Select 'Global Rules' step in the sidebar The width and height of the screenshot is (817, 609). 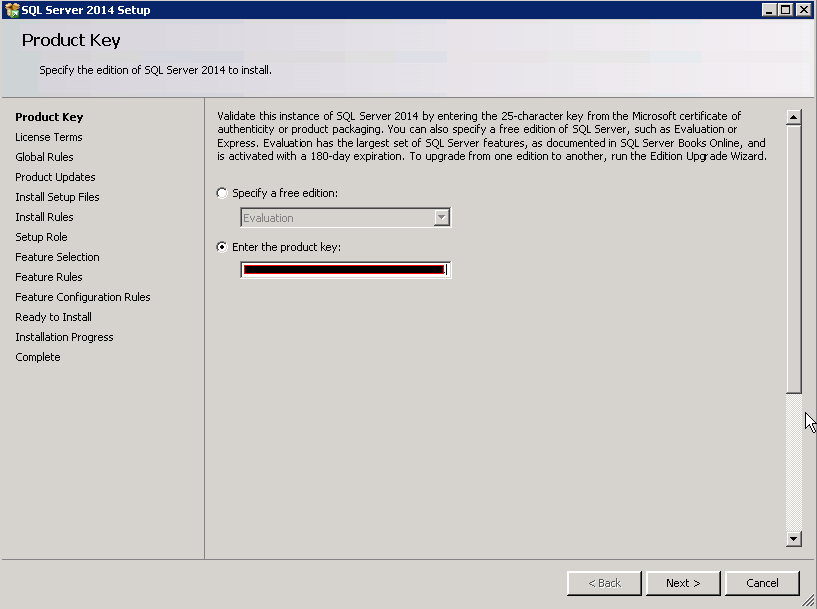click(44, 157)
